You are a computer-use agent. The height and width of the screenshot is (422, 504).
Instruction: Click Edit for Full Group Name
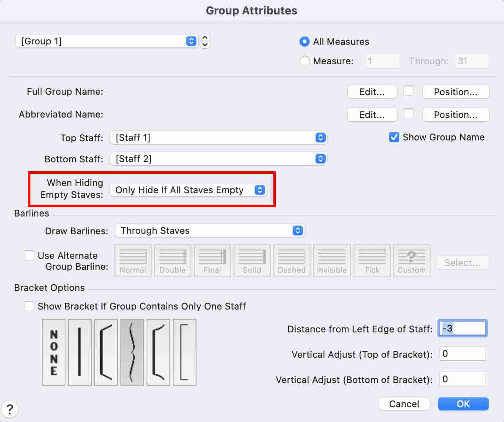click(x=372, y=92)
